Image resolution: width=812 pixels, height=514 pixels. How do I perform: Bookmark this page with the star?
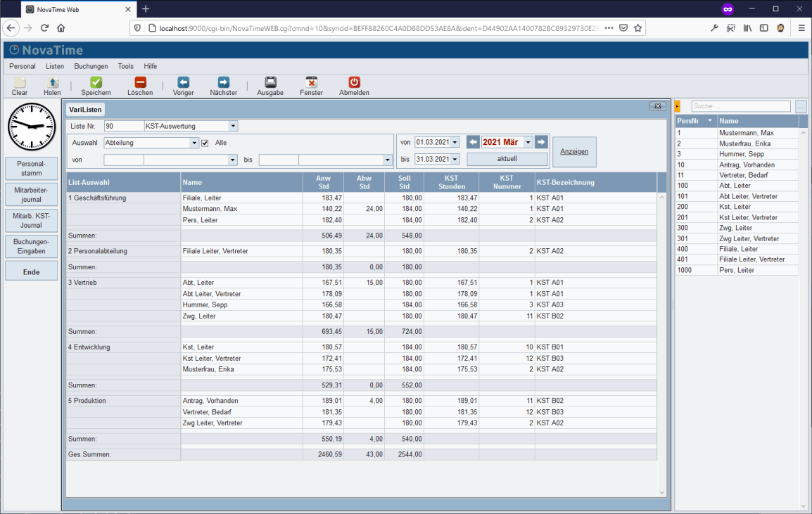[638, 28]
